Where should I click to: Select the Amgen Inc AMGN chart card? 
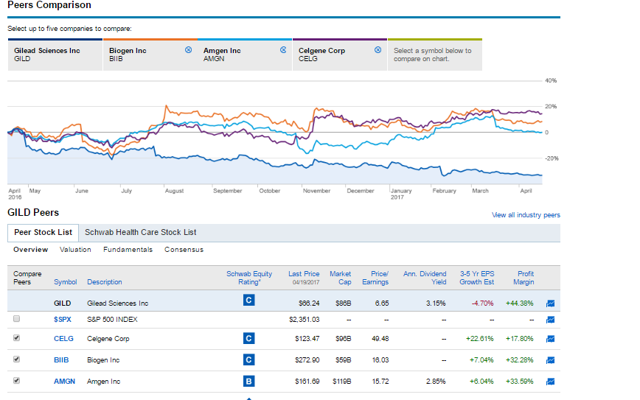(x=244, y=55)
